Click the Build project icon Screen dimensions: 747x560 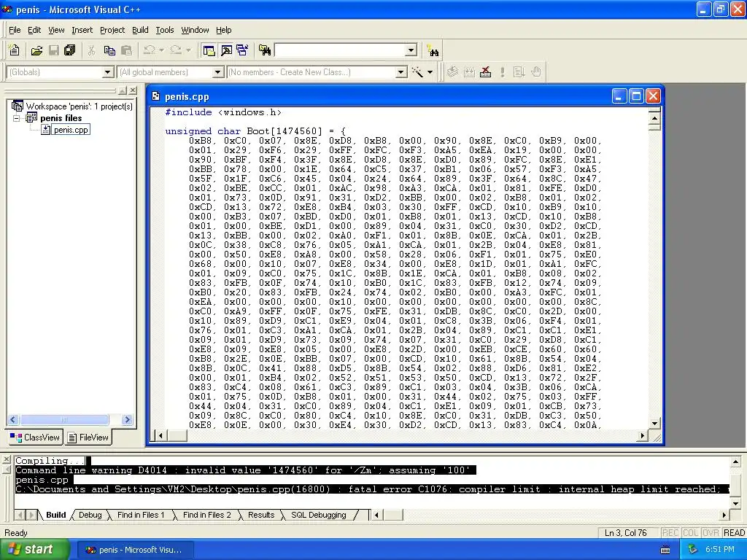[x=469, y=72]
